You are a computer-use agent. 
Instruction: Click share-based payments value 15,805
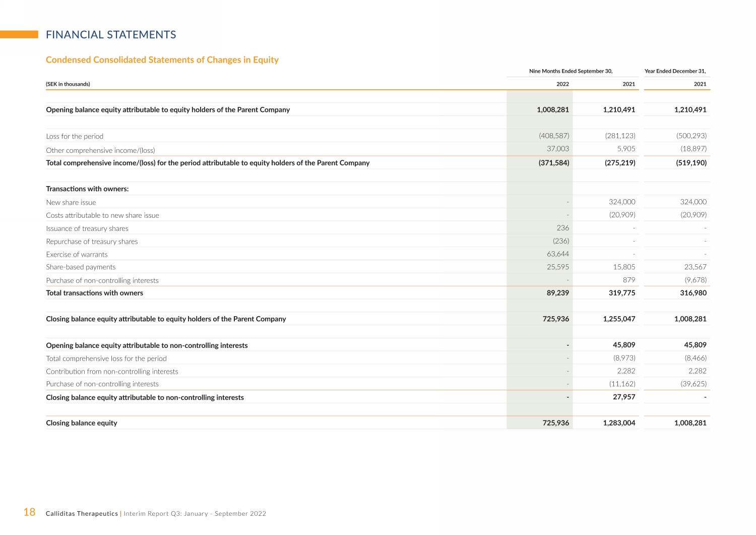coord(624,267)
